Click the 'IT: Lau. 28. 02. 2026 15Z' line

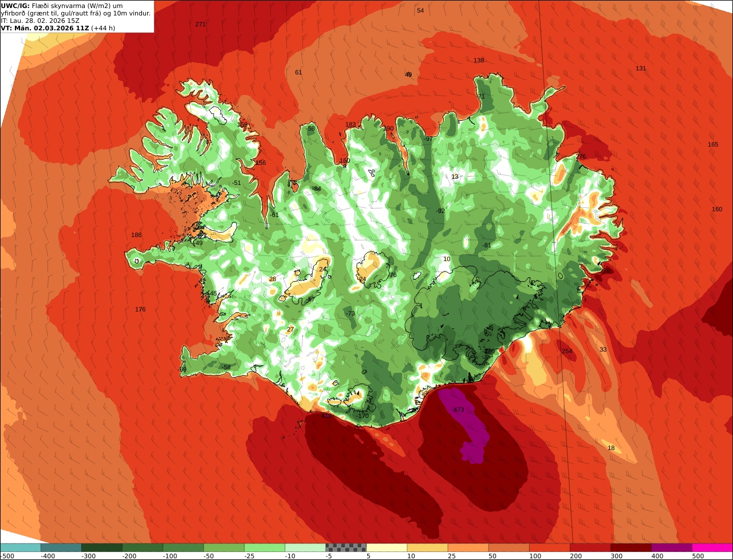point(40,21)
